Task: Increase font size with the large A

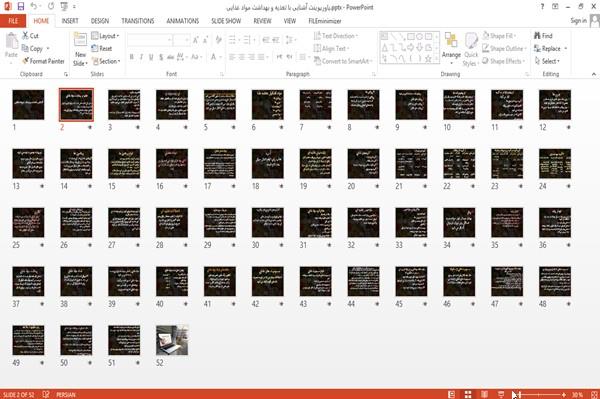Action: click(196, 40)
